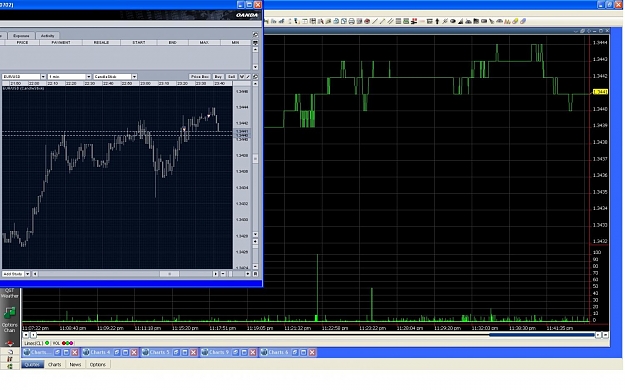Screen dimensions: 625x390
Task: Click the Add Study button
Action: [x=13, y=274]
